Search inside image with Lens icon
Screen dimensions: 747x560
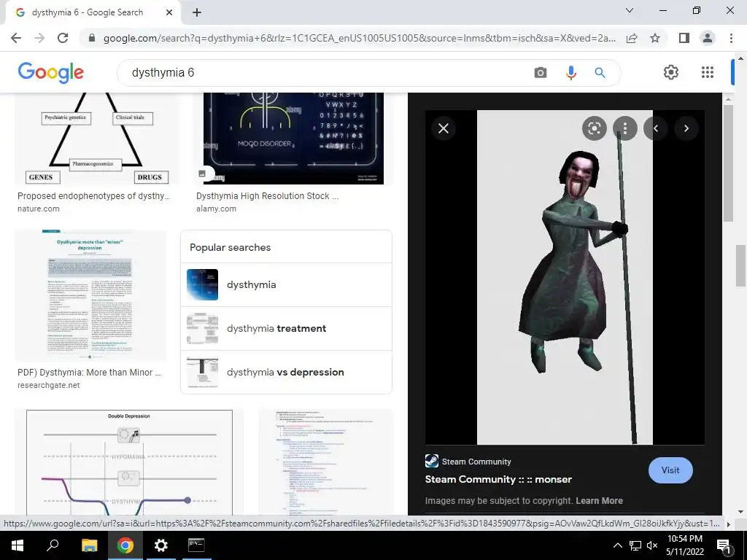coord(594,128)
